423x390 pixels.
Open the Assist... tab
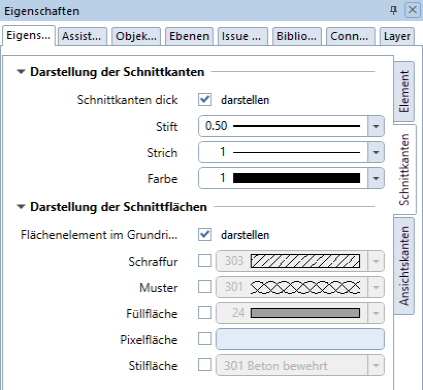click(82, 36)
